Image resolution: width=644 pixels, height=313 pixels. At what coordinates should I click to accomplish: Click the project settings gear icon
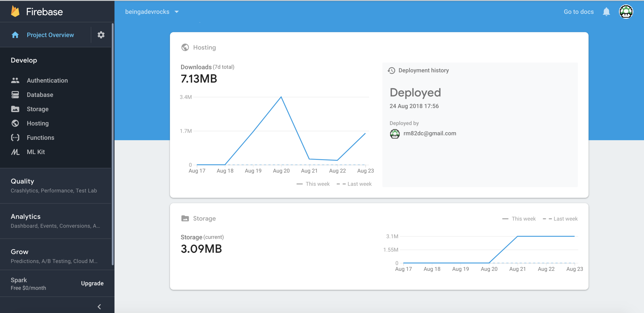101,35
